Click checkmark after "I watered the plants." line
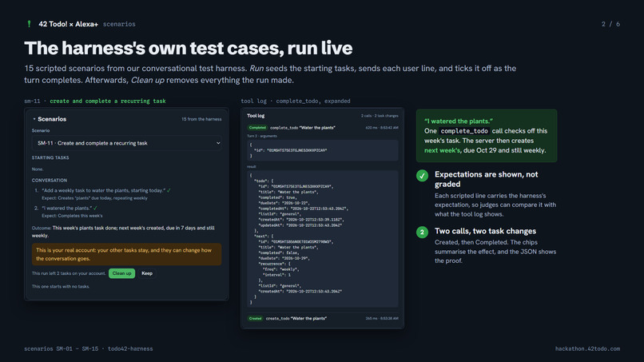 coord(95,208)
